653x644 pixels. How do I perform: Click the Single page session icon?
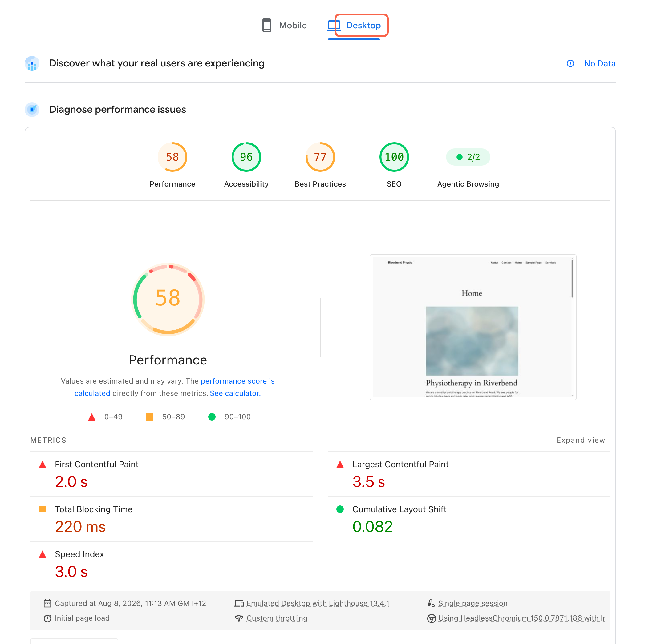431,603
